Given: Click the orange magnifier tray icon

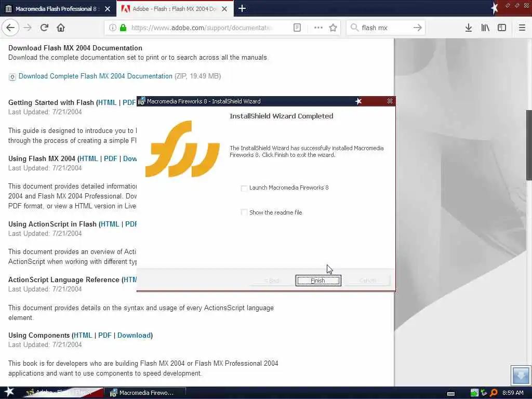Looking at the screenshot, I should (x=494, y=393).
